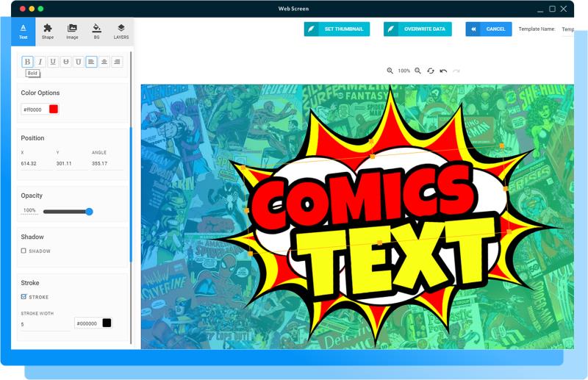
Task: Click the Opacity slider handle
Action: (89, 212)
